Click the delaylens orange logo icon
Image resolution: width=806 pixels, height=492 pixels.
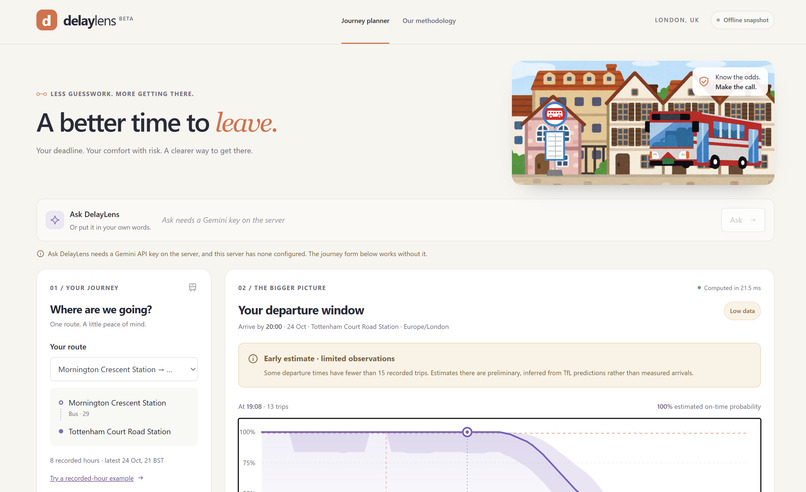coord(46,20)
